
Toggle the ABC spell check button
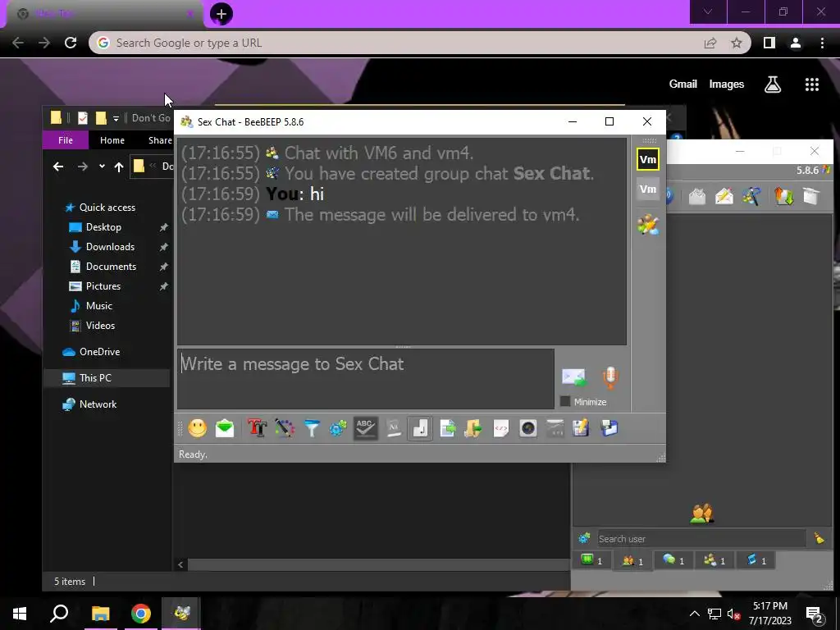pyautogui.click(x=365, y=428)
